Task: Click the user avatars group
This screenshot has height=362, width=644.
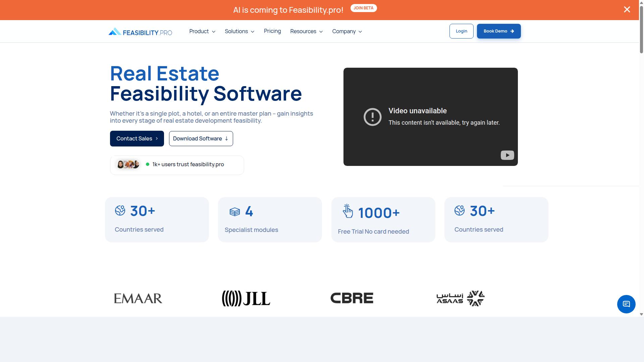Action: click(x=128, y=165)
